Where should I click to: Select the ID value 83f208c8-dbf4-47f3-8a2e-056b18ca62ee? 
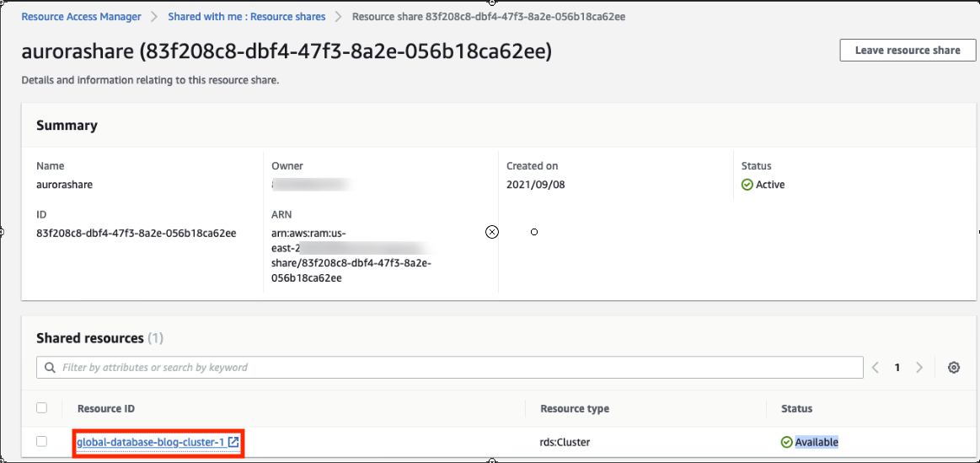(137, 234)
